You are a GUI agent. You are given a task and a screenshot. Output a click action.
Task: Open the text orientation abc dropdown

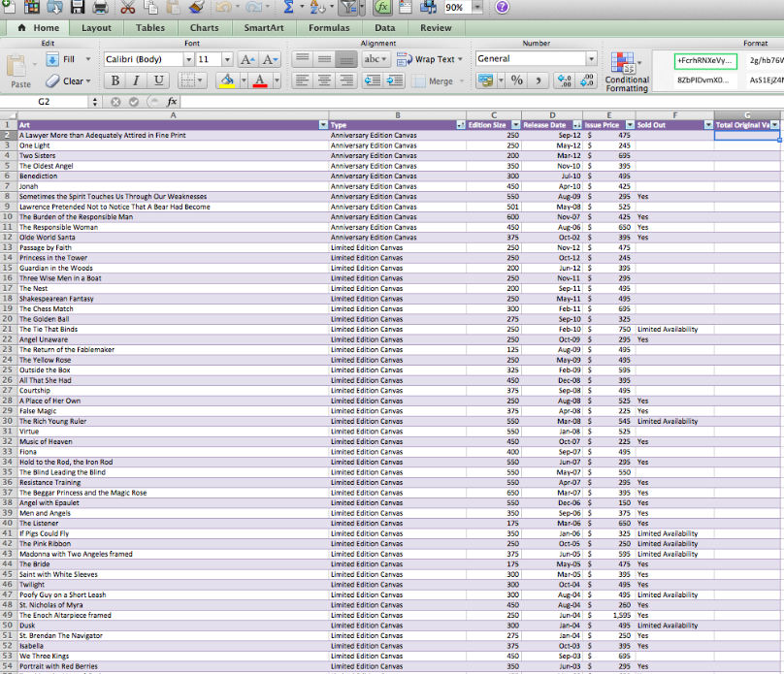[x=376, y=59]
